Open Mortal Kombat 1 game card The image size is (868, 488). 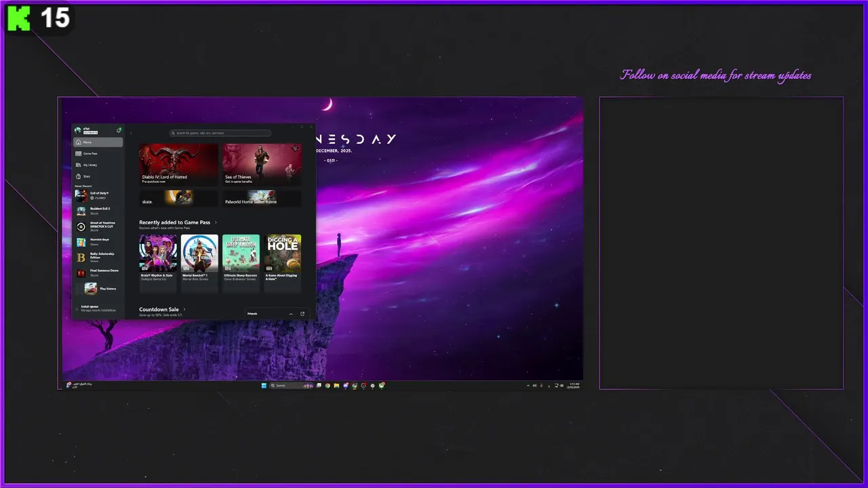tap(199, 263)
